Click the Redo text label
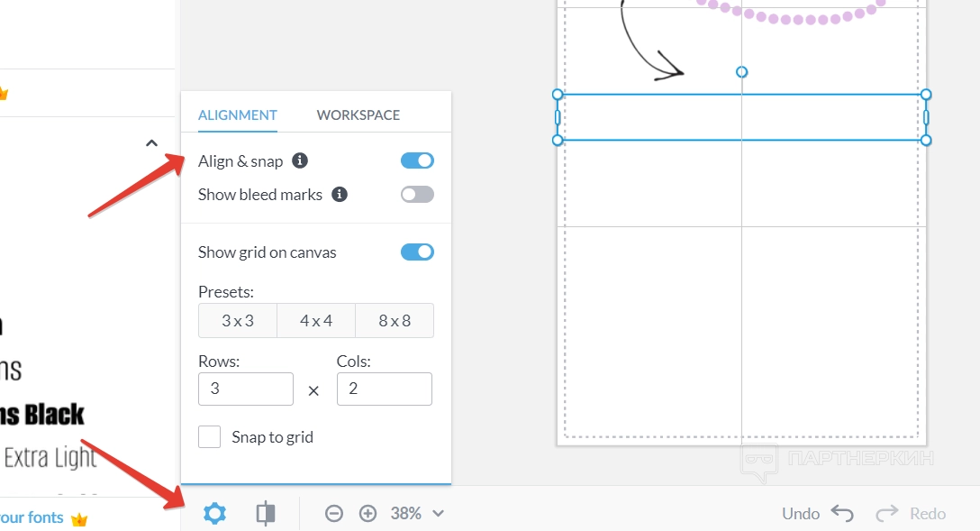This screenshot has height=531, width=980. [928, 514]
